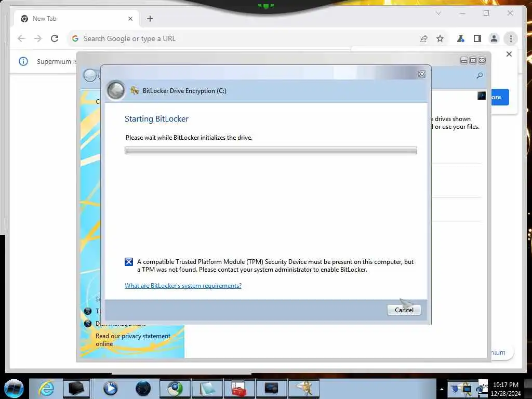Close the BitLocker Drive Encryption dialog
The image size is (532, 399).
[422, 74]
